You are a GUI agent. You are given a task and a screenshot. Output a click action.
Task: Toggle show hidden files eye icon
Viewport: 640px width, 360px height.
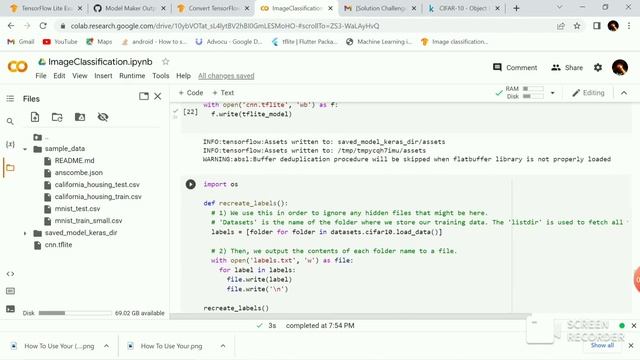[103, 117]
